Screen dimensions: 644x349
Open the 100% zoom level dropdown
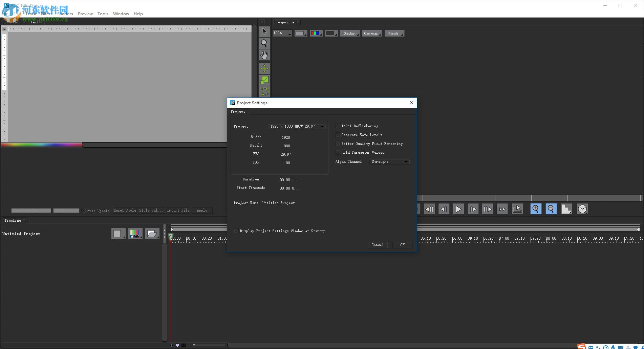click(x=282, y=33)
